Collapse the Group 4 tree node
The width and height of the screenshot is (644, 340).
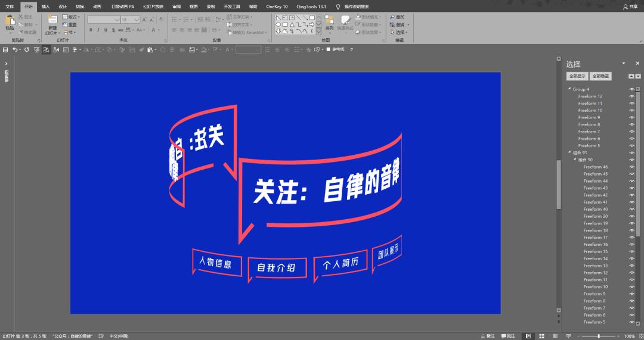(569, 89)
